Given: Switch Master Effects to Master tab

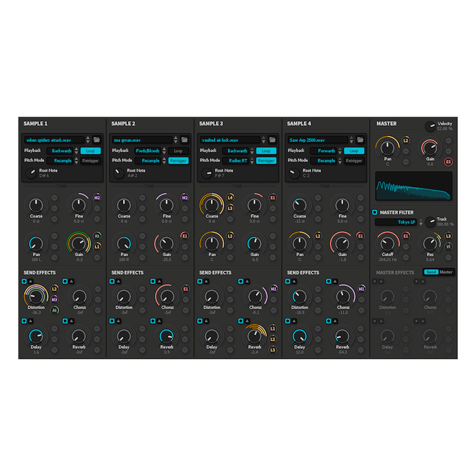Looking at the screenshot, I should point(446,272).
